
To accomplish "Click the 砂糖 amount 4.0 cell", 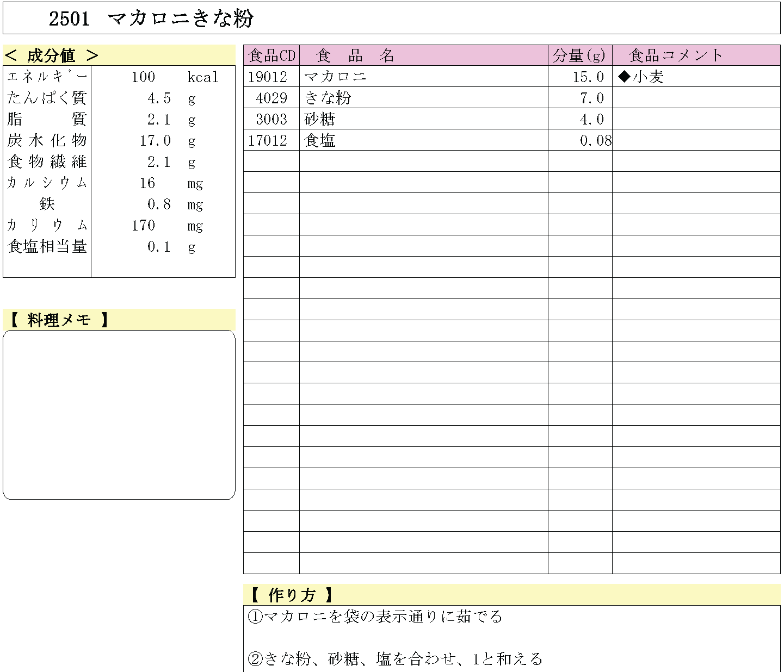I will pos(592,120).
